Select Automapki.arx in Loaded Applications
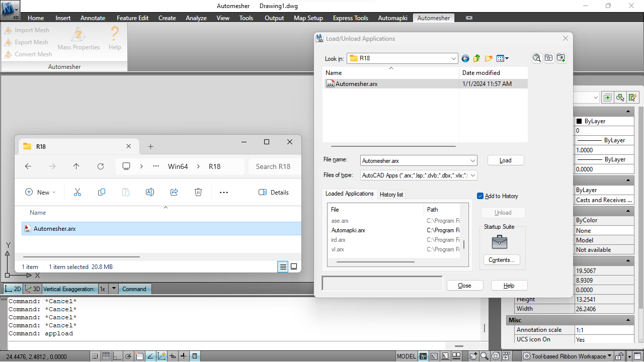The height and width of the screenshot is (362, 644). (x=348, y=230)
